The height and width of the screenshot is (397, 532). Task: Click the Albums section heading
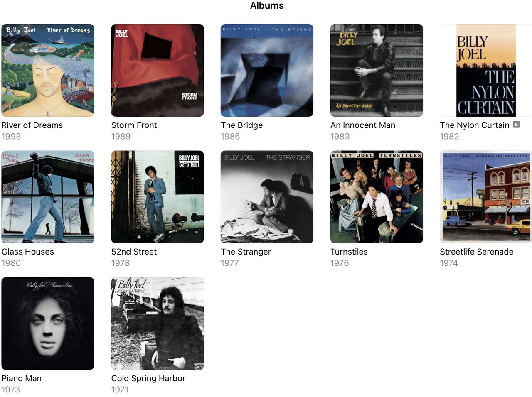(x=267, y=5)
